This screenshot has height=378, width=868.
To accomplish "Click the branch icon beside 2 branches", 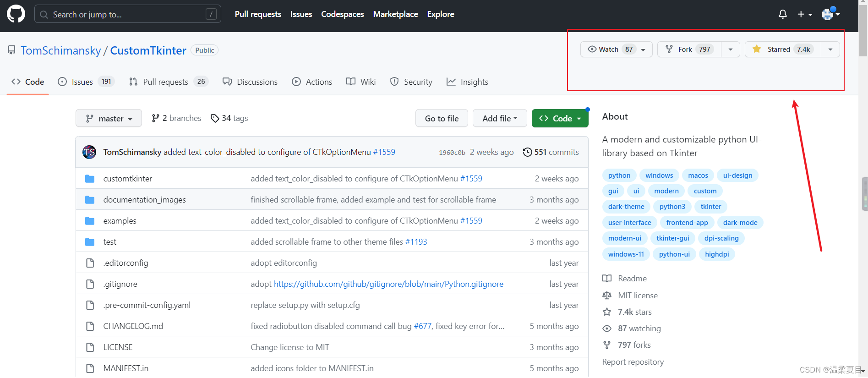I will pyautogui.click(x=156, y=118).
